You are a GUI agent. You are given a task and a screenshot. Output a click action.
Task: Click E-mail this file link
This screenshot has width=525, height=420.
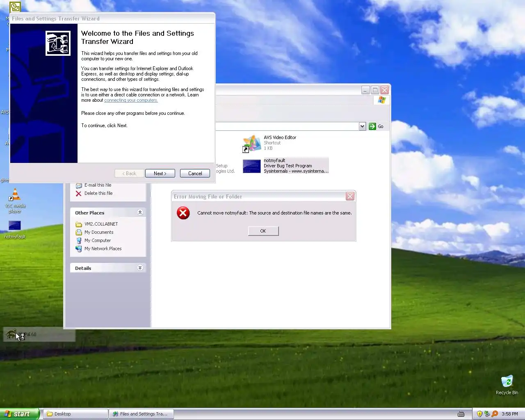(x=98, y=185)
